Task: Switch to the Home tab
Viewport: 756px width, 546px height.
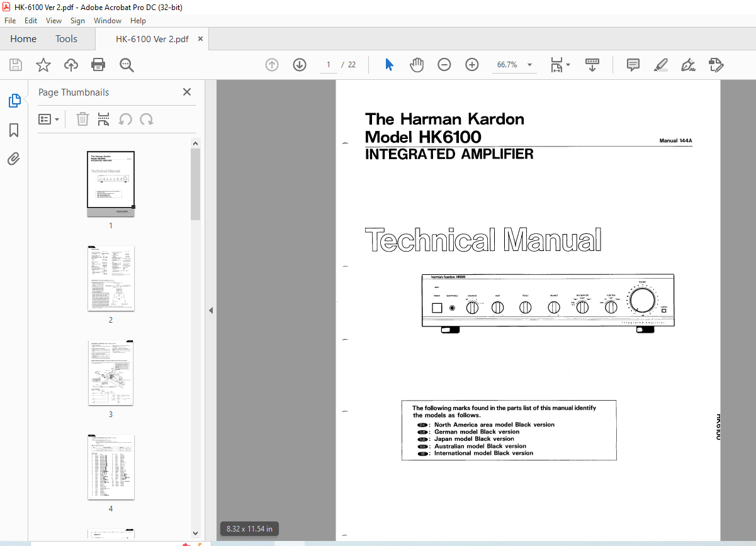Action: tap(23, 39)
